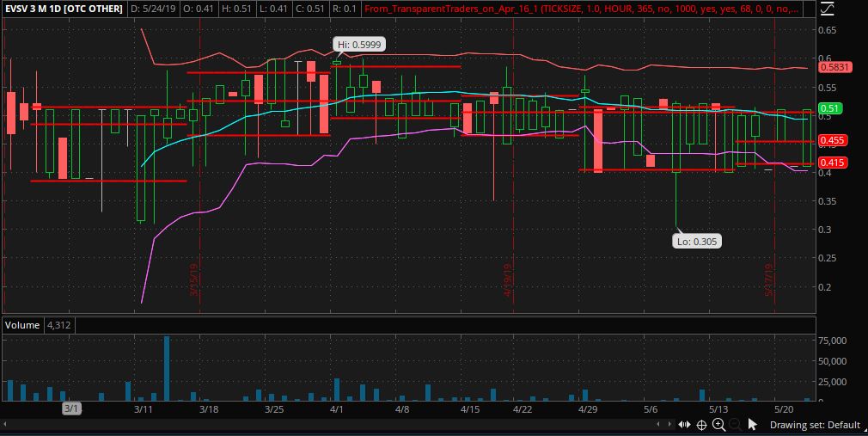Click the 0.2 price axis label

[825, 286]
